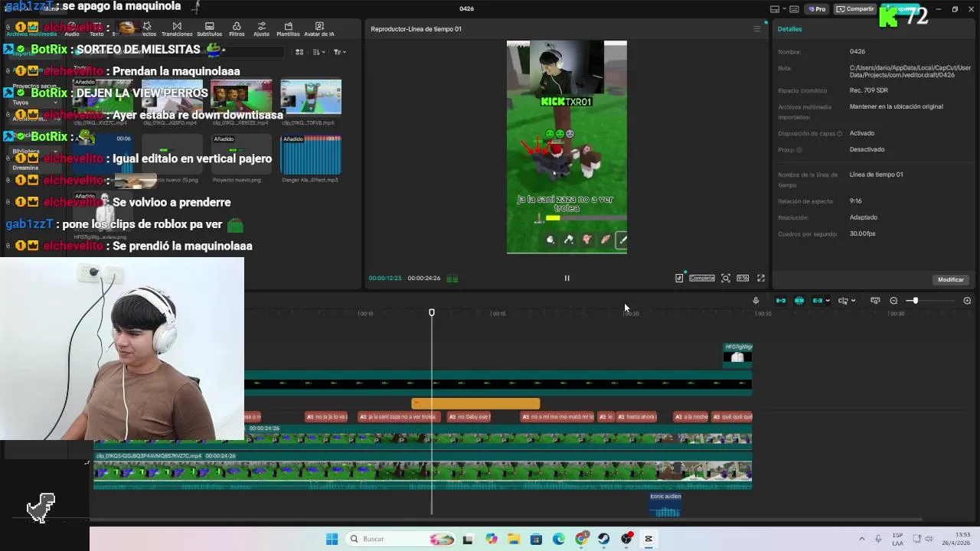Adjust the timeline zoom slider handle

pyautogui.click(x=915, y=301)
